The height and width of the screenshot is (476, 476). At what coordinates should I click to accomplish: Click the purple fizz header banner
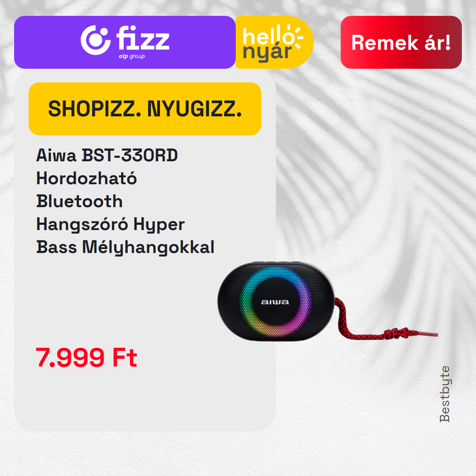pyautogui.click(x=125, y=42)
